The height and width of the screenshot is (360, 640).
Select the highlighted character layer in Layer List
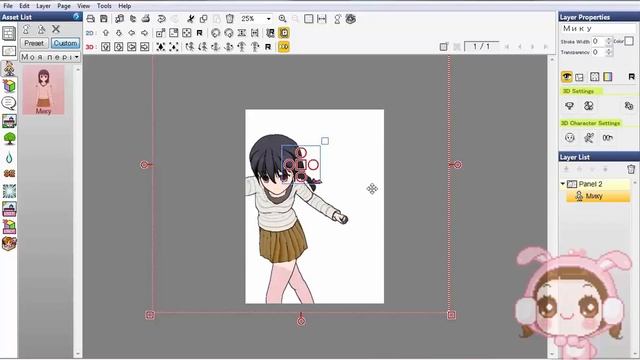pyautogui.click(x=598, y=196)
